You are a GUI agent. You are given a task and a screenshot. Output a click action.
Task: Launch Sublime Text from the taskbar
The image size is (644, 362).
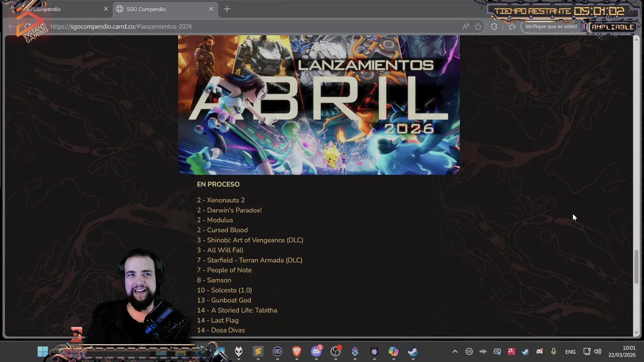coord(258,351)
